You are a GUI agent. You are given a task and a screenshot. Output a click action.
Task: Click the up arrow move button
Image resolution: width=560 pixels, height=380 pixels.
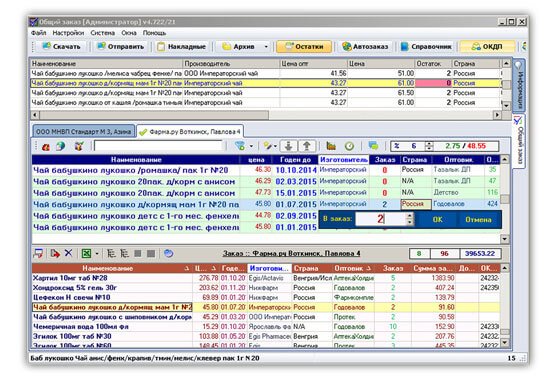(306, 146)
